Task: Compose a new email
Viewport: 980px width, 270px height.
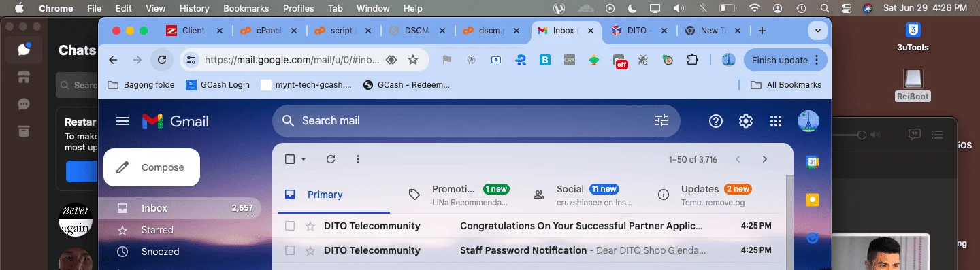Action: tap(152, 167)
